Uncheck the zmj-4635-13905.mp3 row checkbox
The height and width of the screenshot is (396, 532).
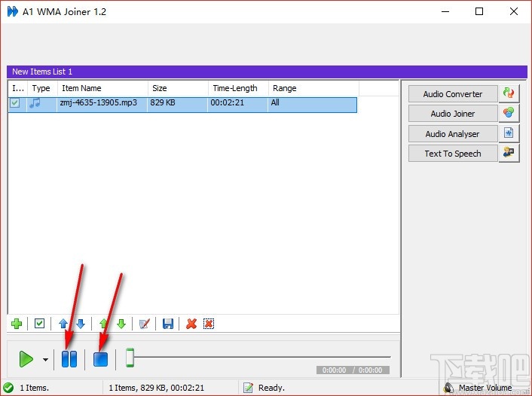(x=15, y=102)
